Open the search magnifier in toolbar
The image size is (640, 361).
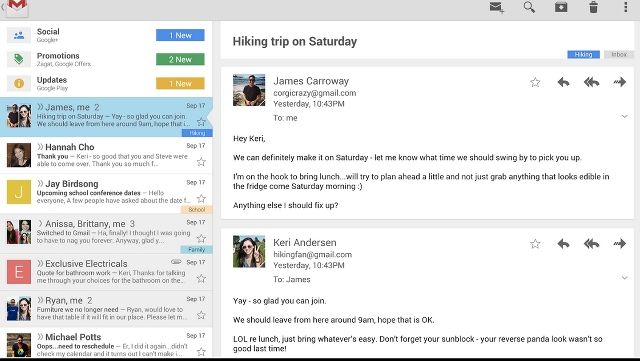point(529,7)
